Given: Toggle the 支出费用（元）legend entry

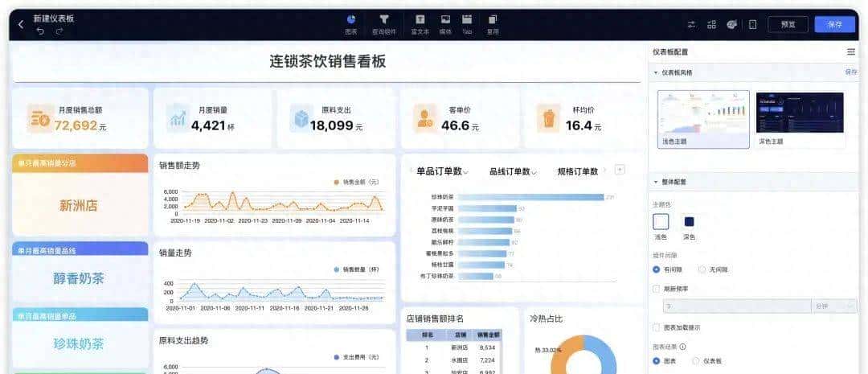Looking at the screenshot, I should (356, 357).
